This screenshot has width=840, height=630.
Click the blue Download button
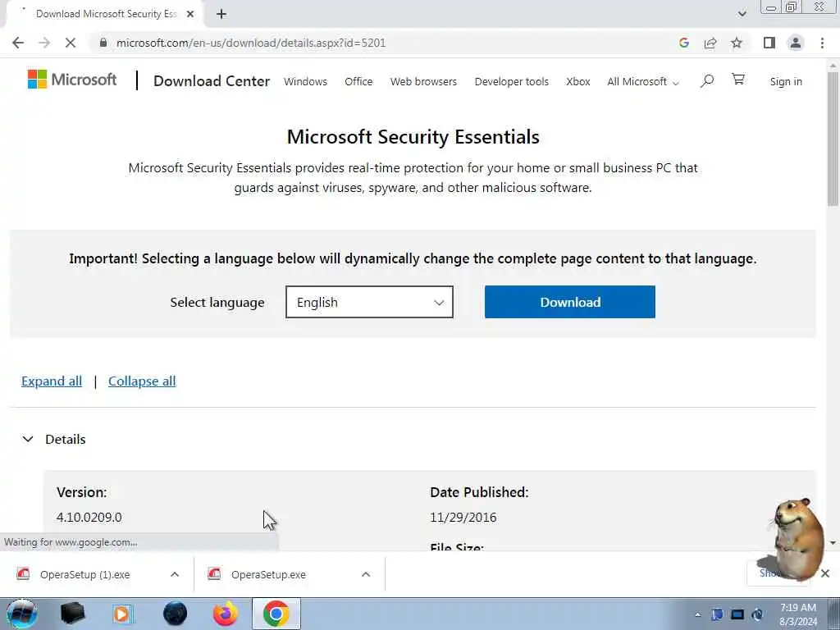[570, 302]
